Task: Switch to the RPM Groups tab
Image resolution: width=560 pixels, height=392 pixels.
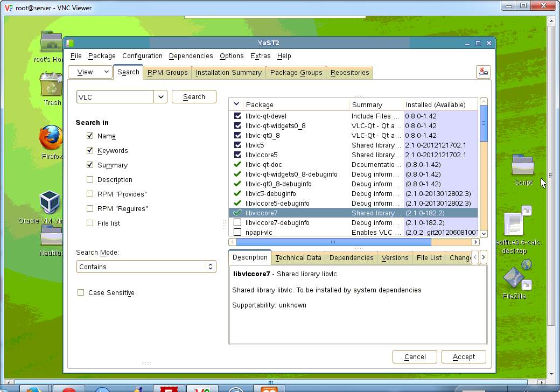Action: click(167, 73)
